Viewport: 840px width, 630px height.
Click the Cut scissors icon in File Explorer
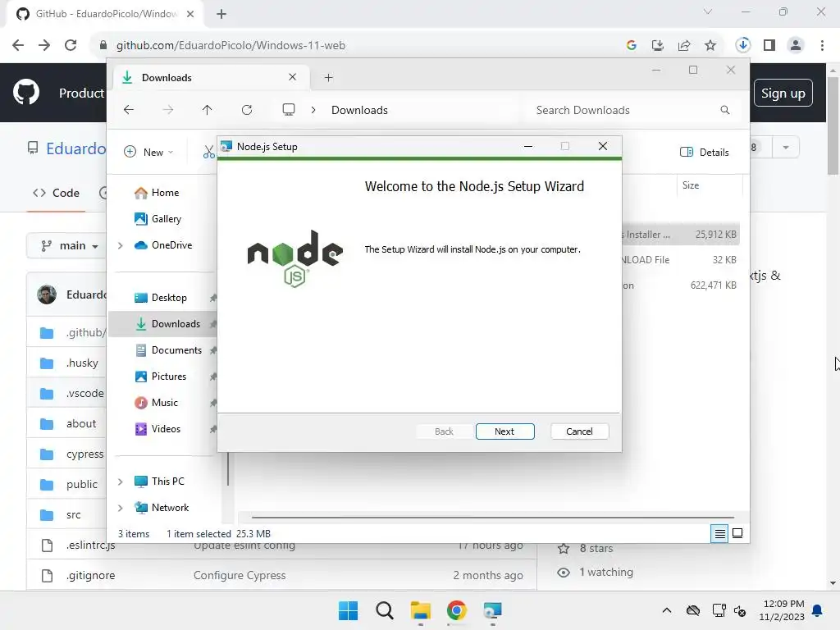pos(208,152)
